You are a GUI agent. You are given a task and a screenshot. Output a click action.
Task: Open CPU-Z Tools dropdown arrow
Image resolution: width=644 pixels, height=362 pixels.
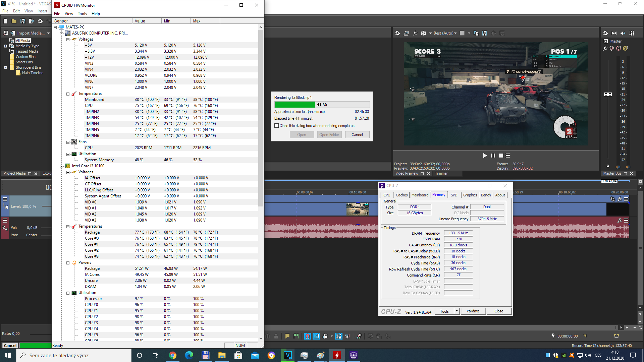(457, 311)
